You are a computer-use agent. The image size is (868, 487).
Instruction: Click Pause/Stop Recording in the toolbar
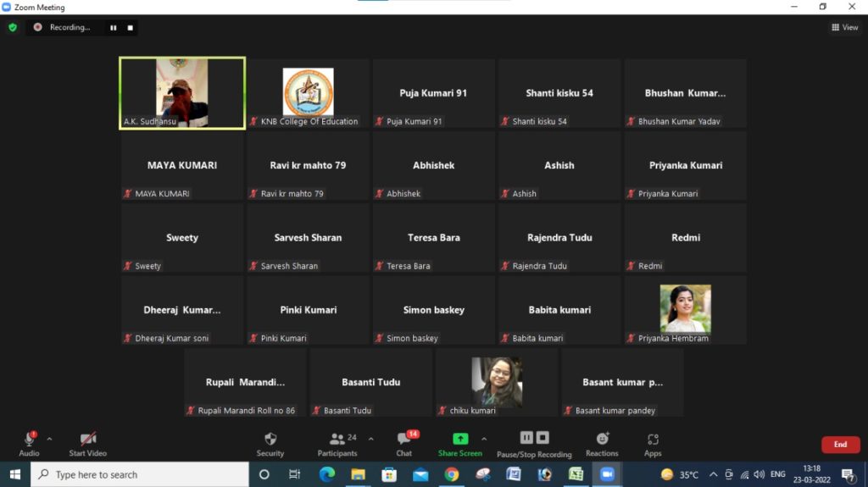click(534, 444)
